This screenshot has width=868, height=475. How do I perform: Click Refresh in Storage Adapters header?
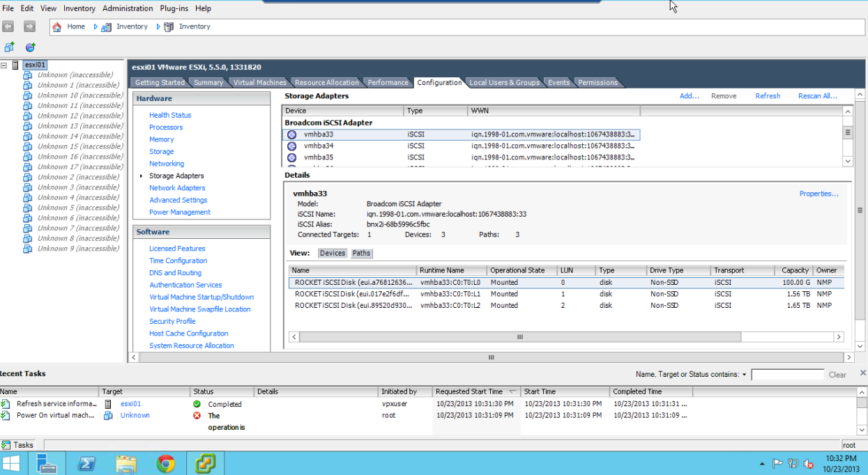click(x=768, y=96)
